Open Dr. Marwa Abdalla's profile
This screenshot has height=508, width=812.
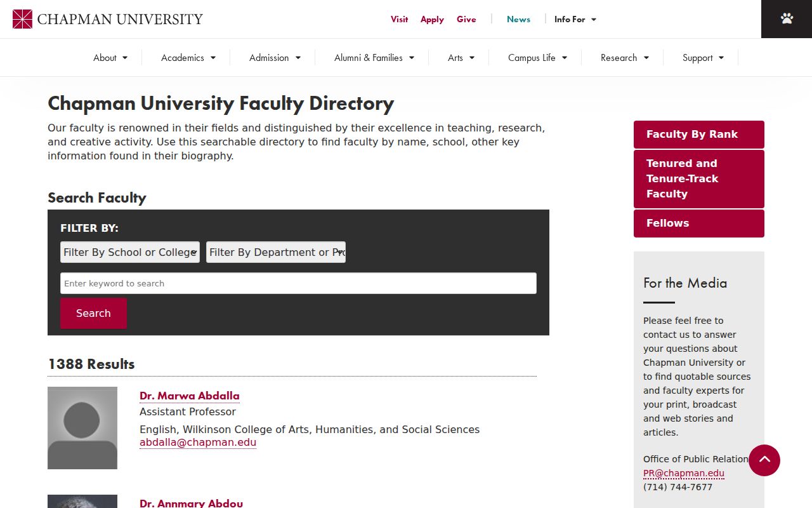(x=190, y=396)
